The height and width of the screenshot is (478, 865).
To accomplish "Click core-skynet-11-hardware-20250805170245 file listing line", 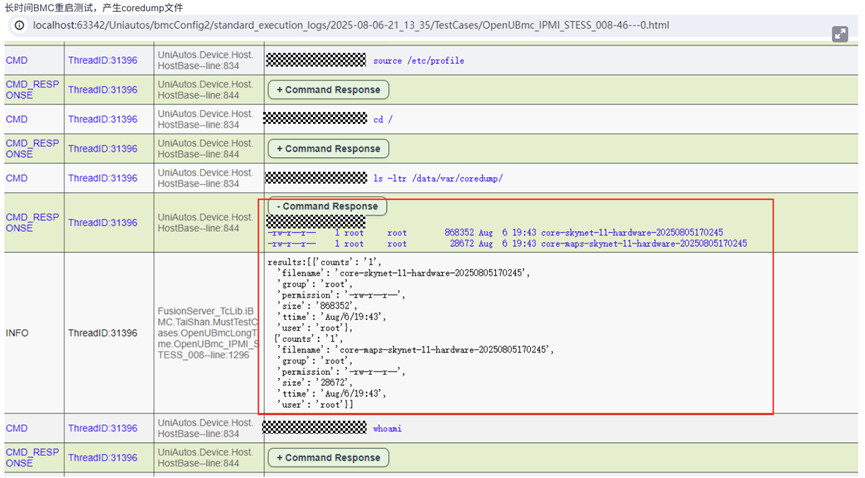I will coord(495,233).
